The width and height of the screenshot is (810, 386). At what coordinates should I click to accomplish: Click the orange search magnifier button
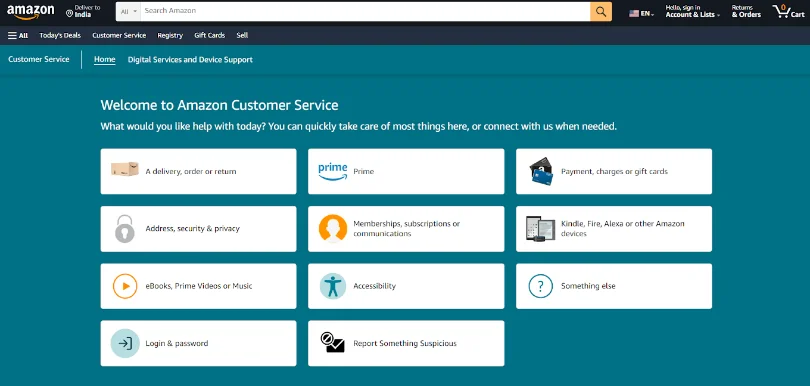pyautogui.click(x=601, y=11)
